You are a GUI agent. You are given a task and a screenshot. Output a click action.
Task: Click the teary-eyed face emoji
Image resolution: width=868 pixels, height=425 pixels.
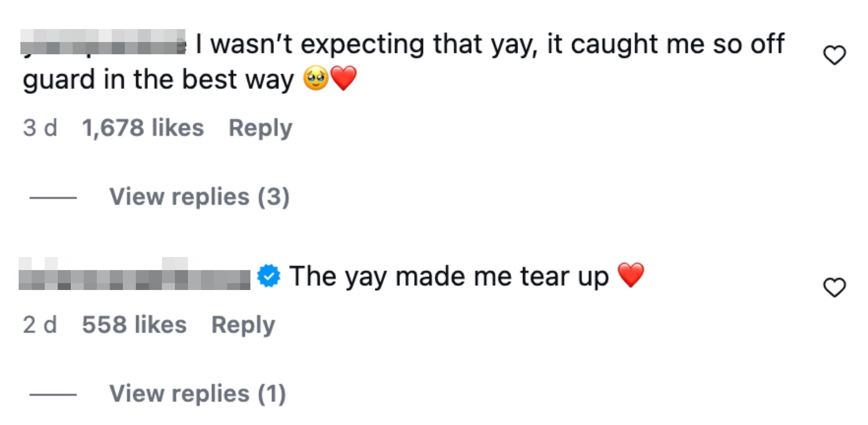[x=316, y=78]
